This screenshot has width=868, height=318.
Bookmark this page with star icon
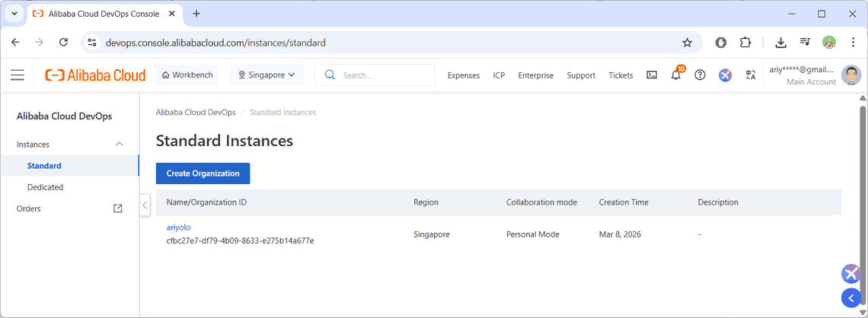(x=687, y=43)
